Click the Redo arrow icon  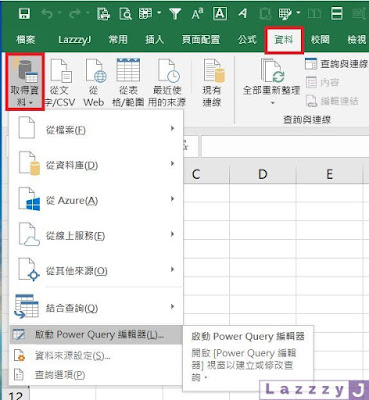click(75, 14)
